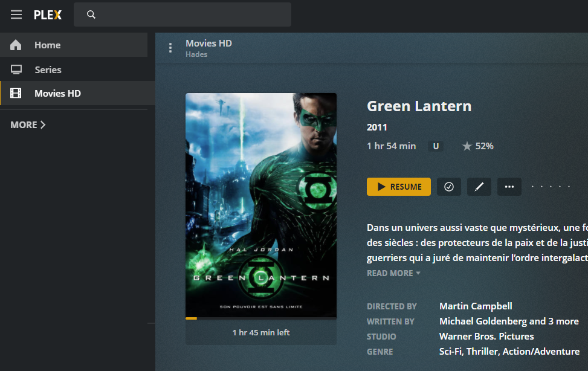
Task: Browse the Action/Adventure genre
Action: tap(541, 352)
